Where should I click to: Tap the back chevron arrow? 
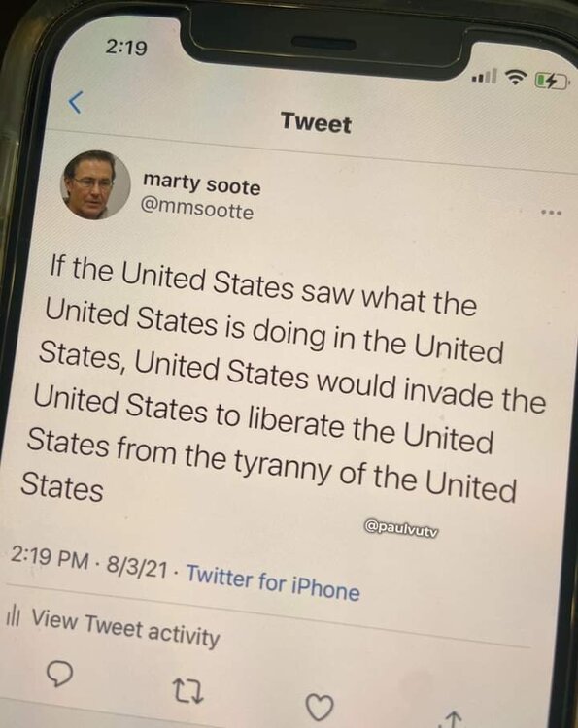(x=76, y=102)
